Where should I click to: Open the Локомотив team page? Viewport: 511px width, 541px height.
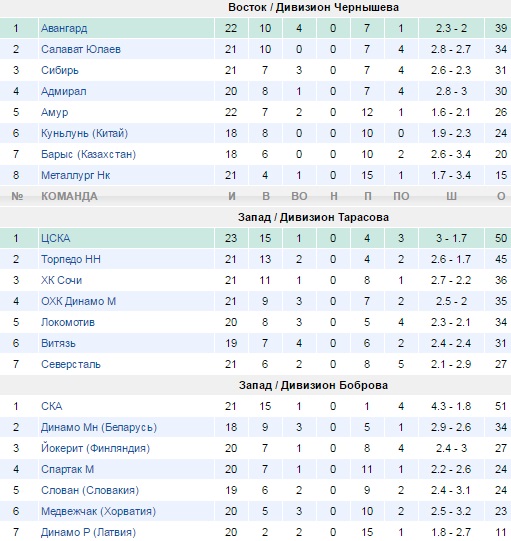coord(68,323)
